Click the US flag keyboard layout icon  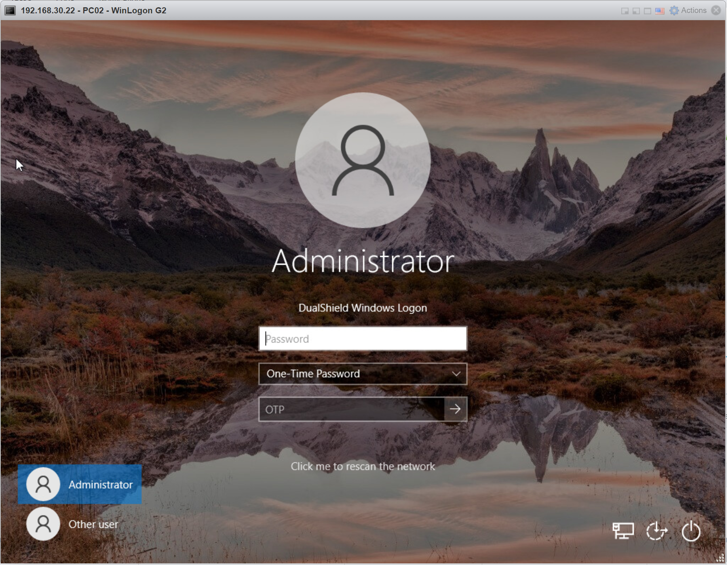pyautogui.click(x=660, y=11)
